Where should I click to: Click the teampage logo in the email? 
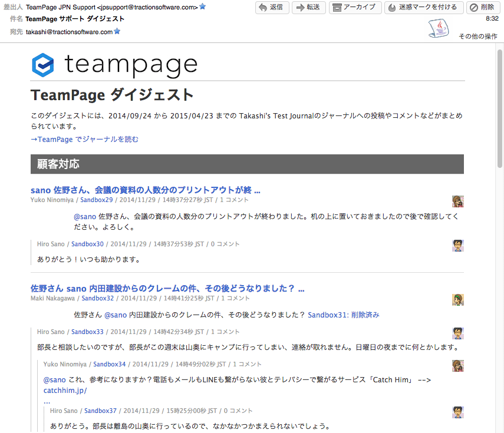[114, 65]
